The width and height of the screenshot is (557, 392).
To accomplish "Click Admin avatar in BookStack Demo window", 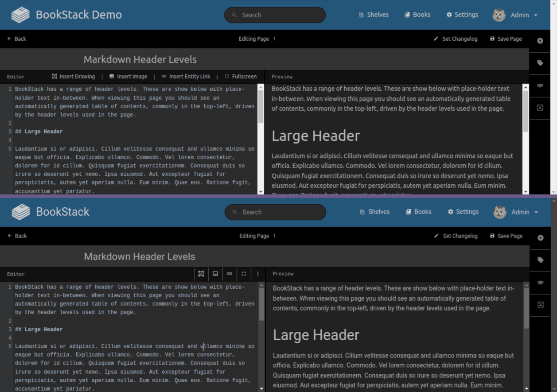I will [499, 15].
